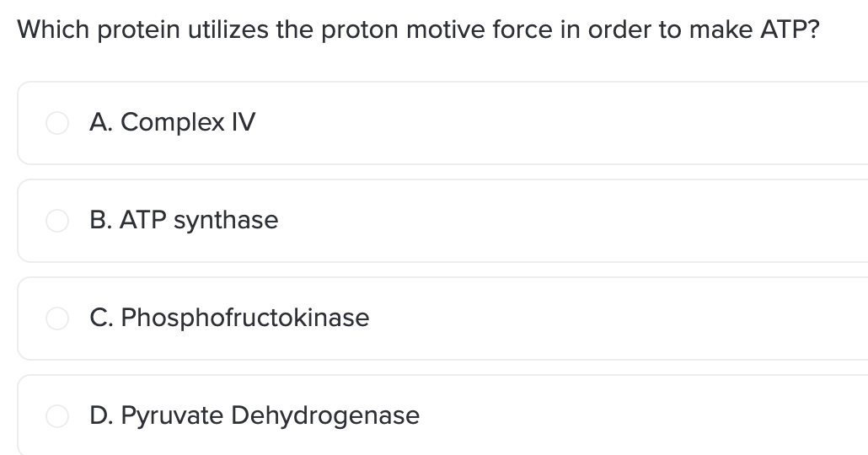The image size is (868, 455).
Task: Select the radio button for Complex IV
Action: 57,123
